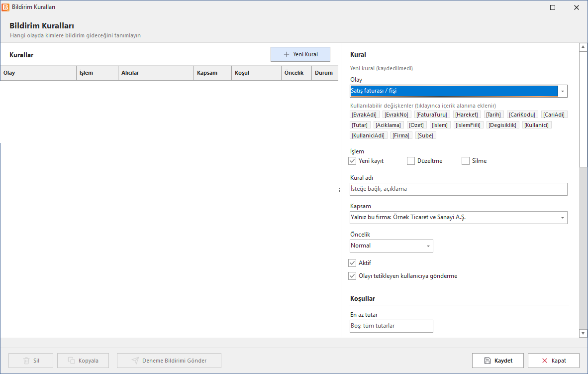The image size is (588, 374).
Task: Click the orange app logo in title bar
Action: pyautogui.click(x=5, y=7)
